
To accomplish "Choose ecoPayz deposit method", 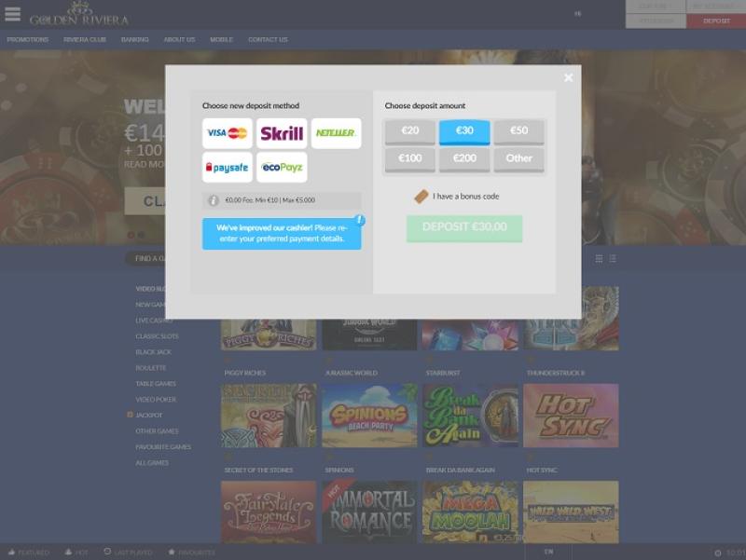I will point(282,168).
